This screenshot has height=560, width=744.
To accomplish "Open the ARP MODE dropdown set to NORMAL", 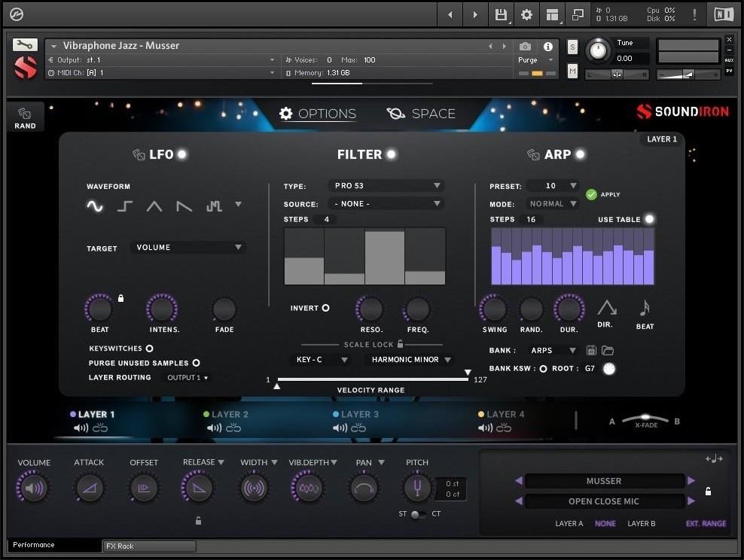I will click(x=552, y=202).
